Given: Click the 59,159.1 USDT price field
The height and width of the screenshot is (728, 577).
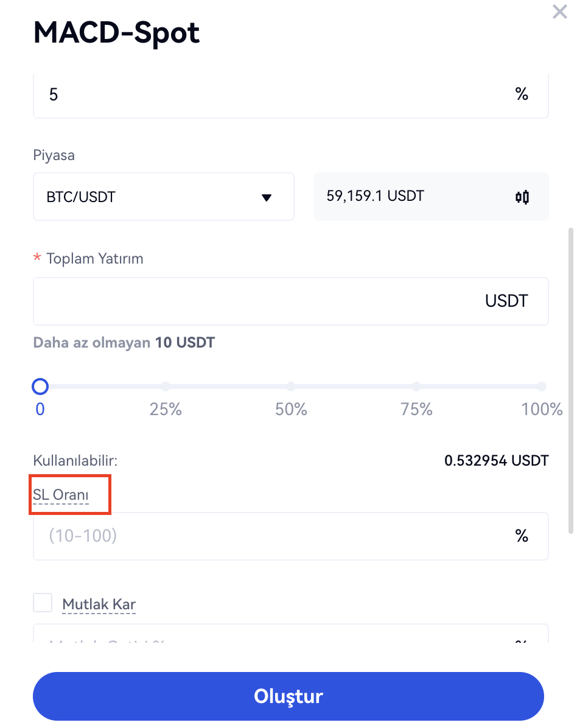Looking at the screenshot, I should (x=414, y=197).
